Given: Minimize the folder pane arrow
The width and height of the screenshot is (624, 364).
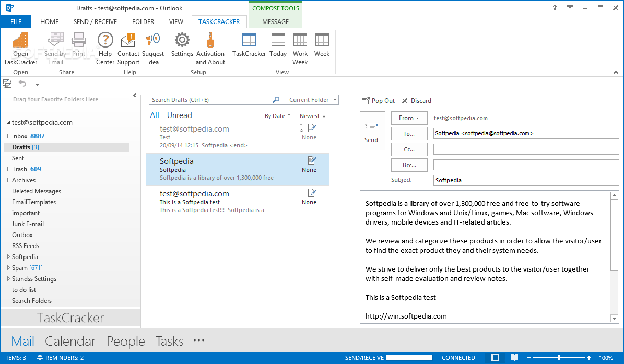Looking at the screenshot, I should click(x=135, y=96).
